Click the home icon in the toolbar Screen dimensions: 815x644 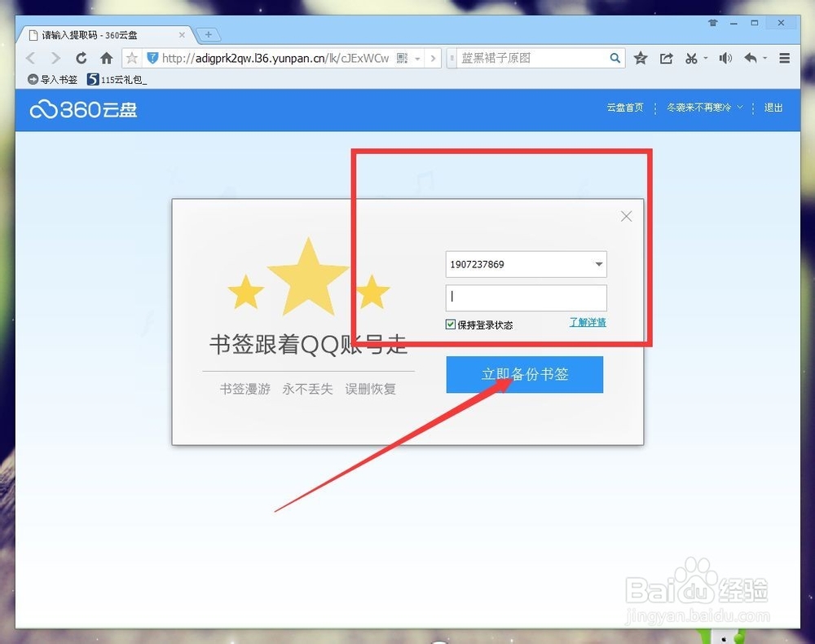click(x=106, y=58)
